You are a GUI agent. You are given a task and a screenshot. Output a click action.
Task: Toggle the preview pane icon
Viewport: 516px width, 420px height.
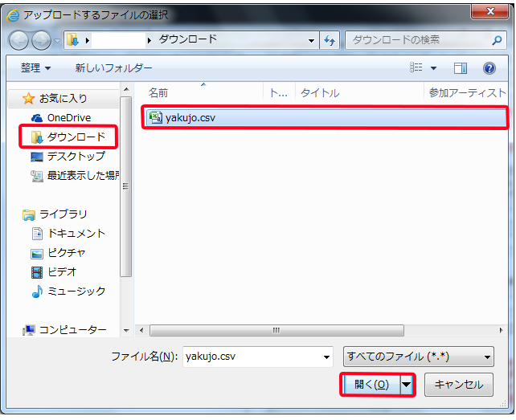pyautogui.click(x=460, y=68)
